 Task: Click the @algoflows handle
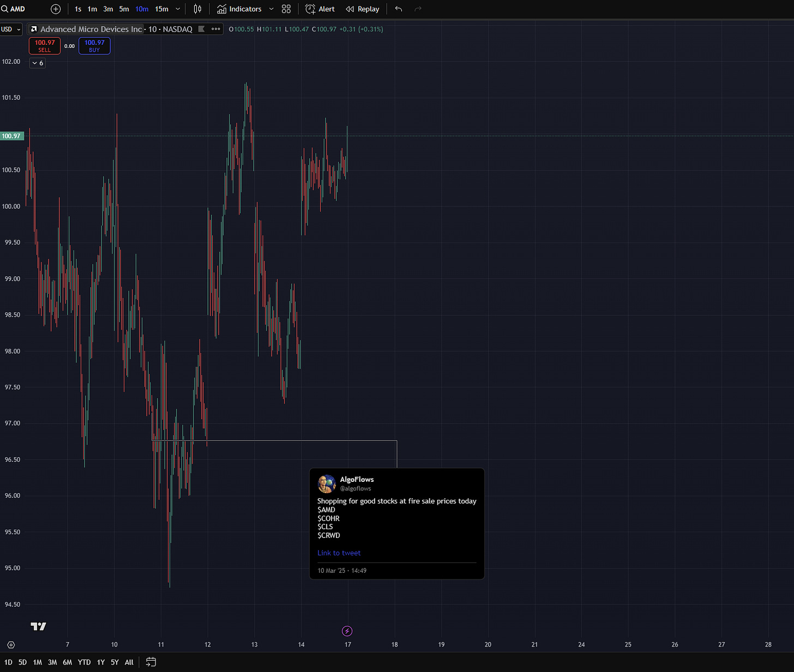[356, 488]
